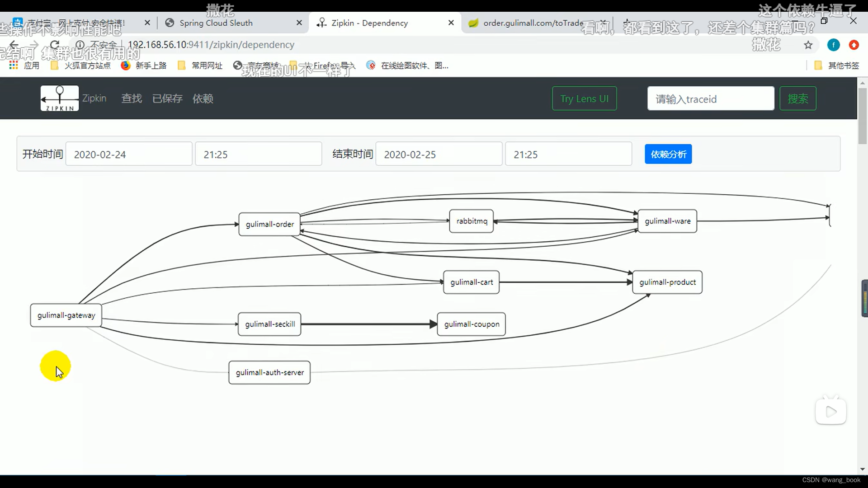Click the browser reload icon
This screenshot has width=868, height=488.
point(55,45)
